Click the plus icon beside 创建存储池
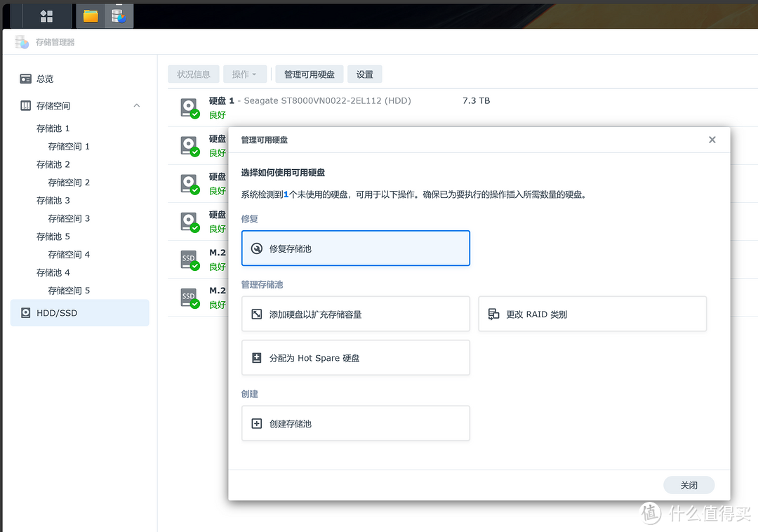This screenshot has width=758, height=532. pyautogui.click(x=257, y=423)
